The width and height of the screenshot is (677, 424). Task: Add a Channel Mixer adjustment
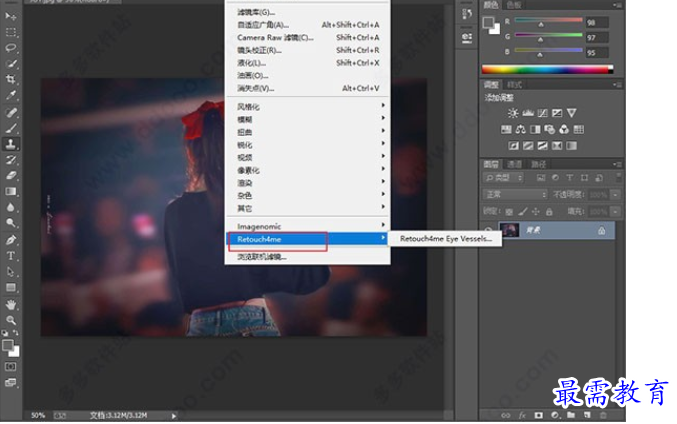[x=564, y=129]
